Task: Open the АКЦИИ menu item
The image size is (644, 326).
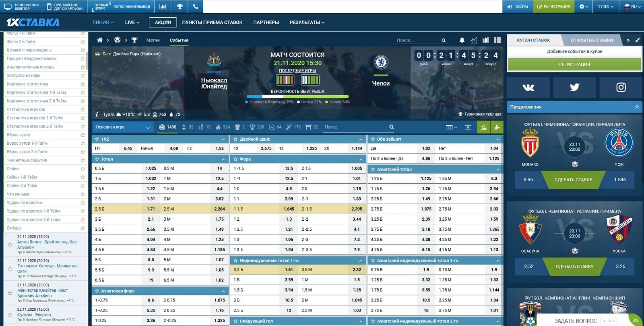Action: click(163, 23)
